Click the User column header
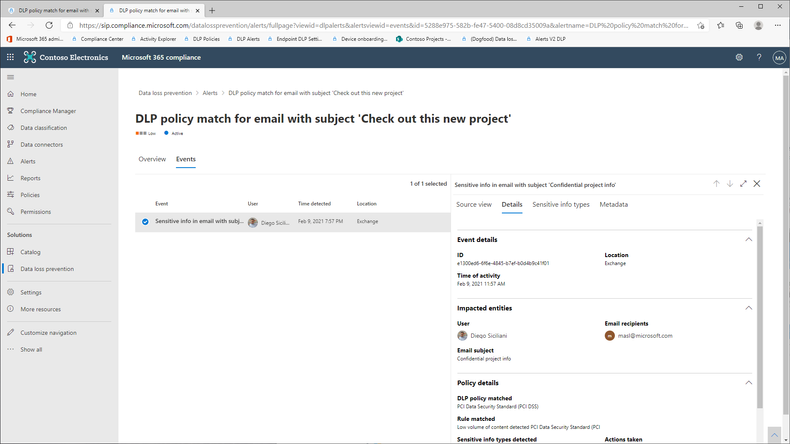 (x=253, y=204)
